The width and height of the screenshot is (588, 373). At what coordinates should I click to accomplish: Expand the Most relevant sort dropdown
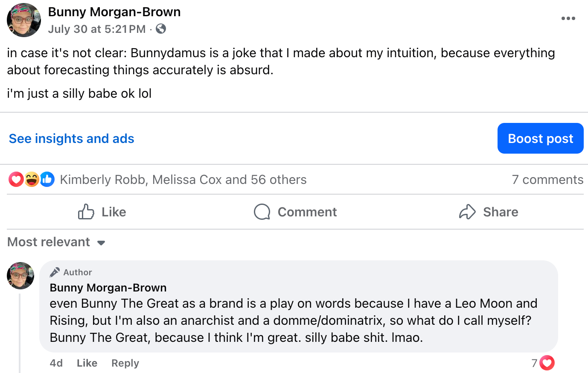pos(49,242)
